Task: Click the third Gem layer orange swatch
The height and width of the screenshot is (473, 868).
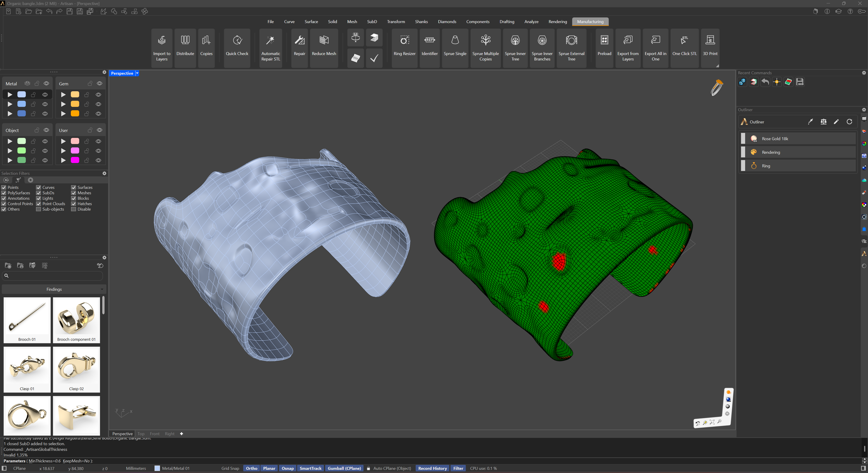Action: click(x=75, y=114)
